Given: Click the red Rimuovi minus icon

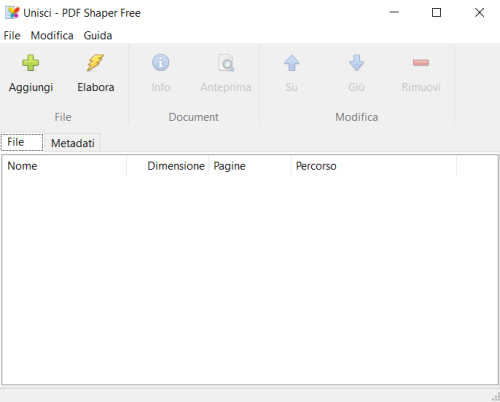Looking at the screenshot, I should pos(421,63).
